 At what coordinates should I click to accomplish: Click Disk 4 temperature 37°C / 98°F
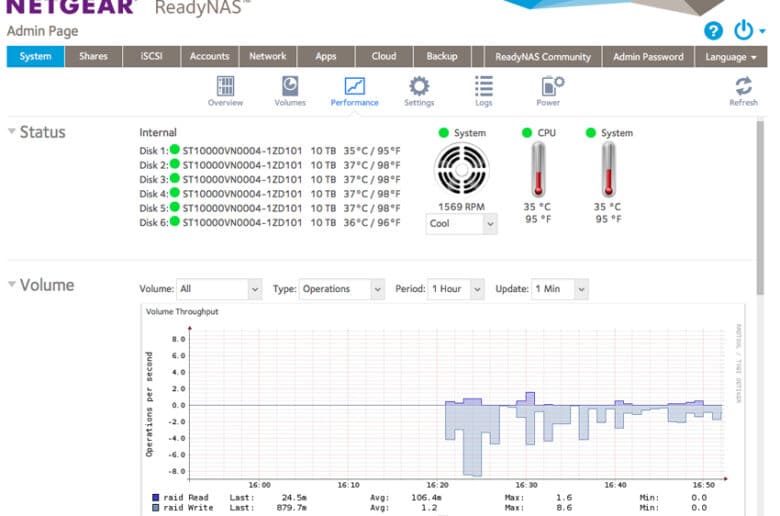tap(372, 194)
